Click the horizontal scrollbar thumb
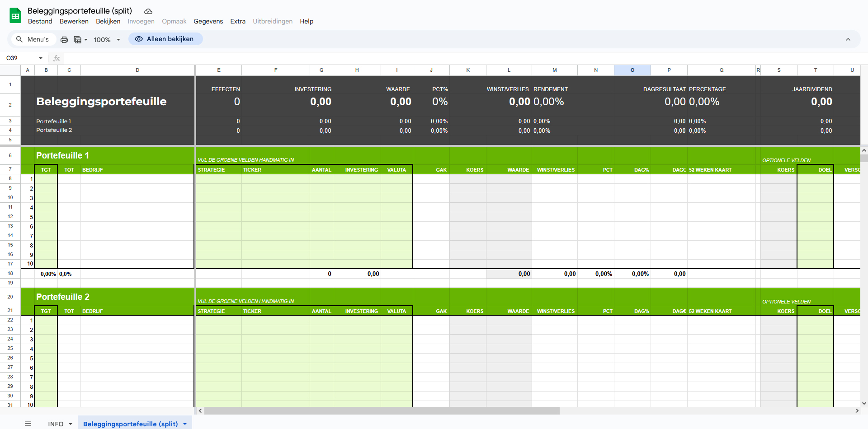Image resolution: width=868 pixels, height=429 pixels. point(382,410)
